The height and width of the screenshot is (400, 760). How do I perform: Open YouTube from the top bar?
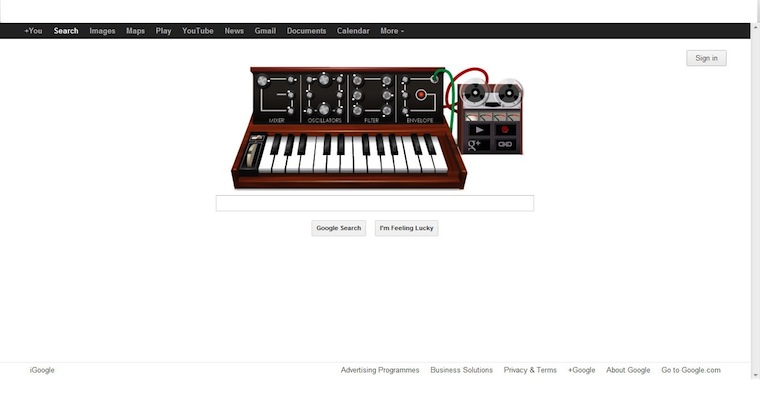198,31
